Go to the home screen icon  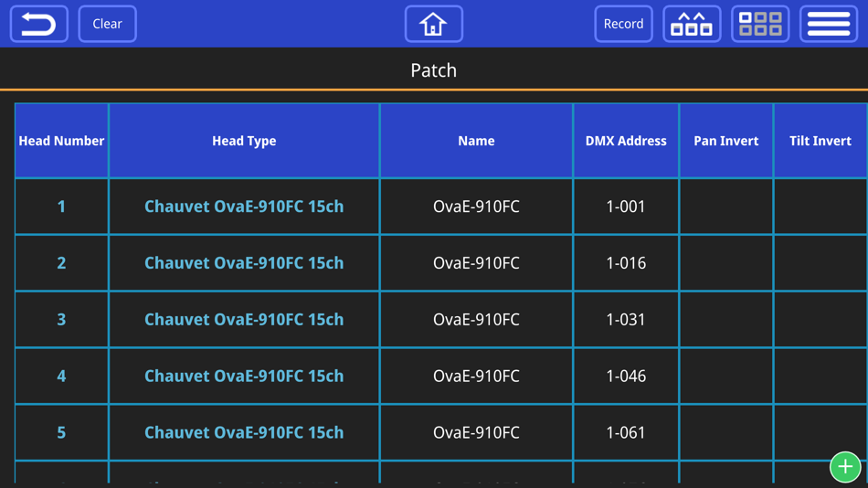(433, 24)
